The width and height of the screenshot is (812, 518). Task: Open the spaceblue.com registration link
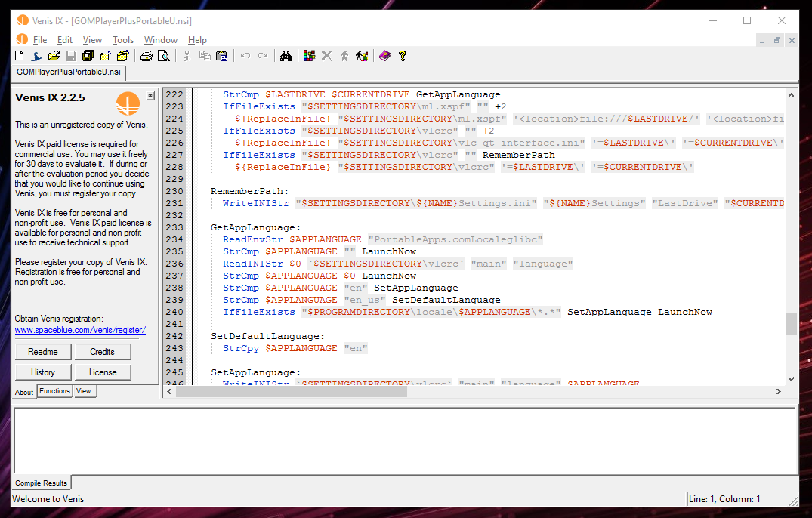[80, 330]
